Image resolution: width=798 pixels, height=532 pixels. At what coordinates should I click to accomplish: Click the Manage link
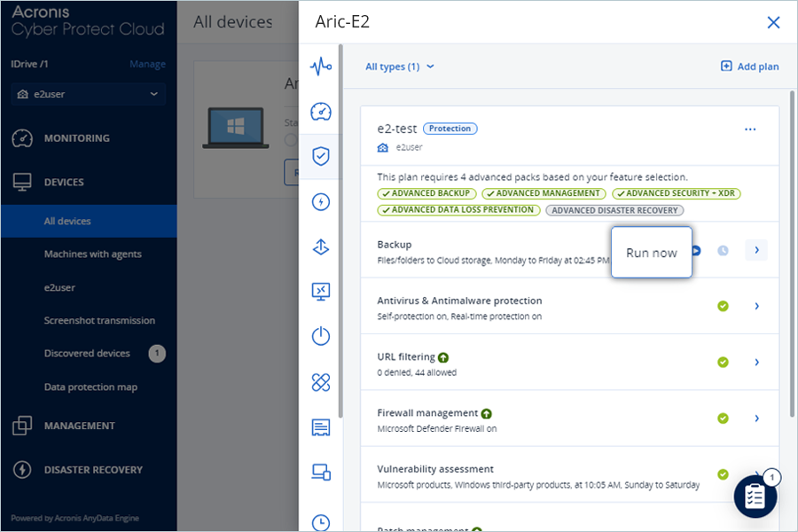tap(147, 64)
